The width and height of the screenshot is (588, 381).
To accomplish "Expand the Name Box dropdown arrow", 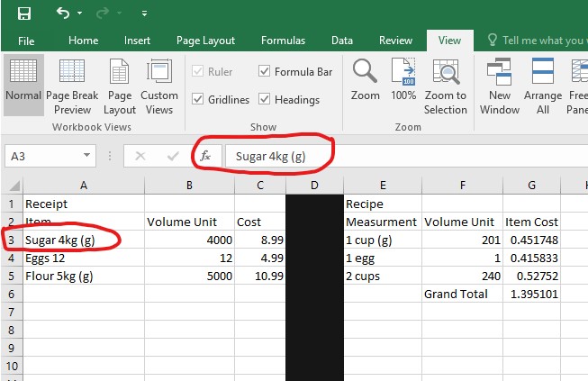I will pos(87,156).
